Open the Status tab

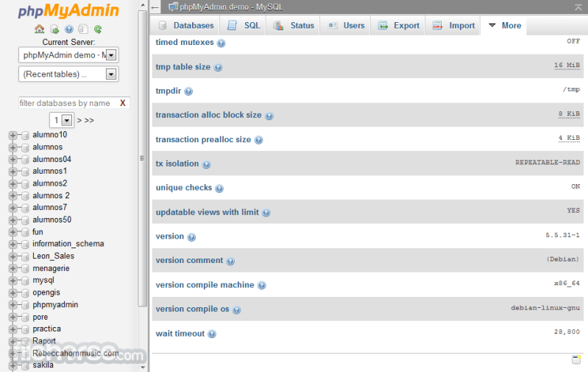point(293,25)
